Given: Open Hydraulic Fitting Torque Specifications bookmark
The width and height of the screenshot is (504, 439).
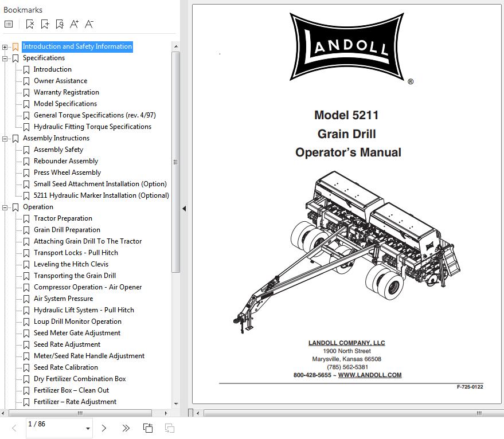Looking at the screenshot, I should click(x=92, y=127).
